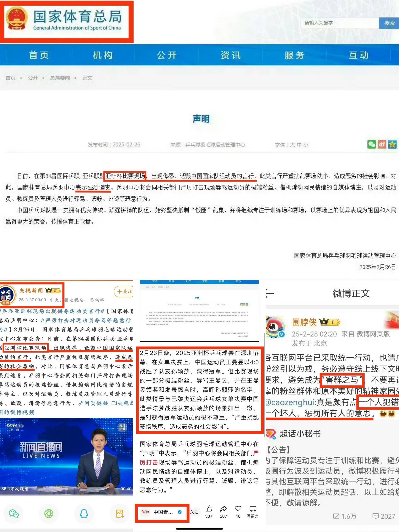Open the 公开 navigation menu
Viewport: 399px width, 532px height.
(x=167, y=55)
